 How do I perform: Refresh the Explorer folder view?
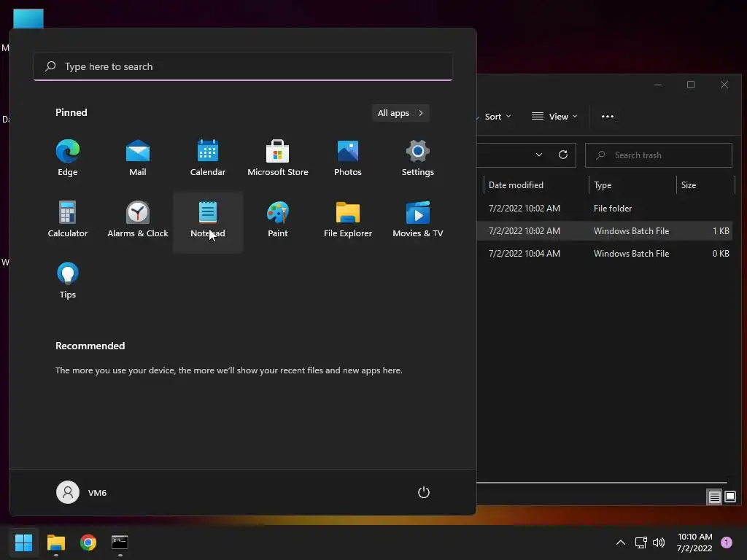pyautogui.click(x=562, y=155)
